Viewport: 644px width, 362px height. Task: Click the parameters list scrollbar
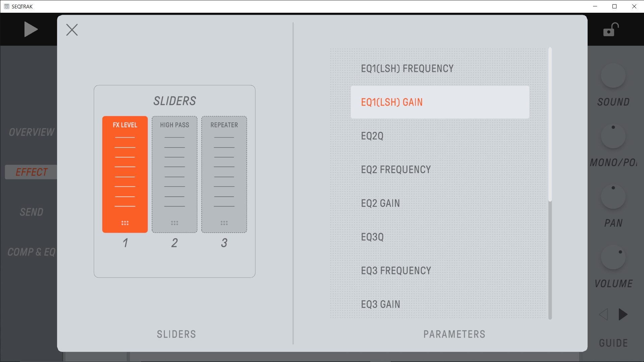pyautogui.click(x=550, y=125)
